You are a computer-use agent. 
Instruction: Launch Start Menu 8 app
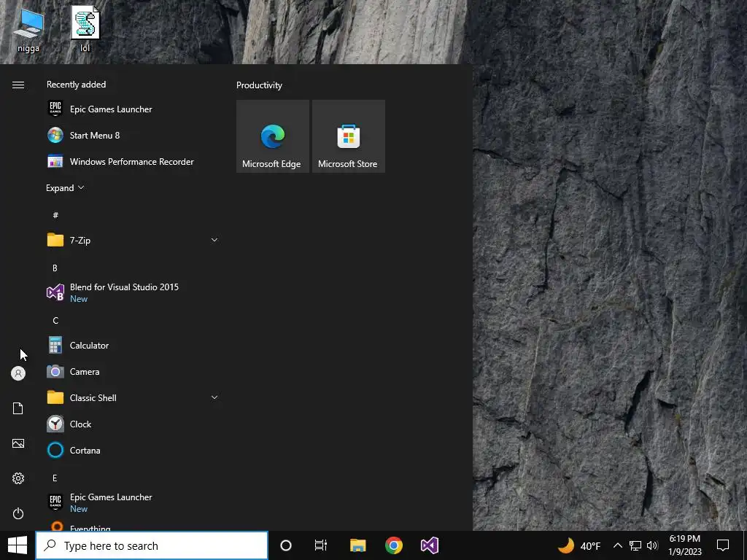133,135
